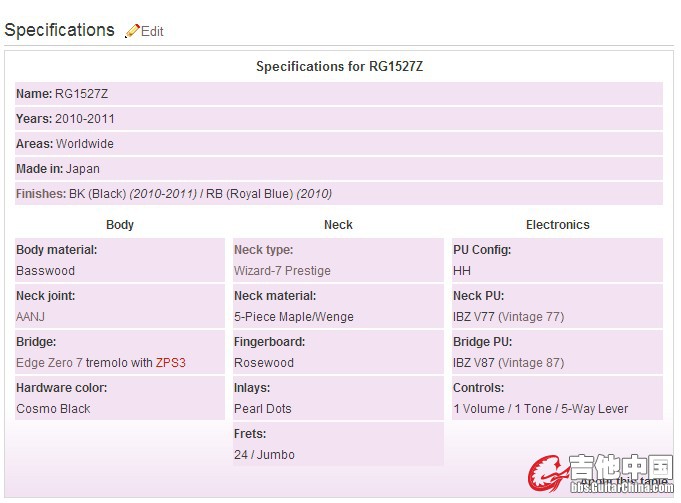Viewport: 681px width, 503px height.
Task: Select the Years: 2010-2011 row
Action: click(339, 119)
